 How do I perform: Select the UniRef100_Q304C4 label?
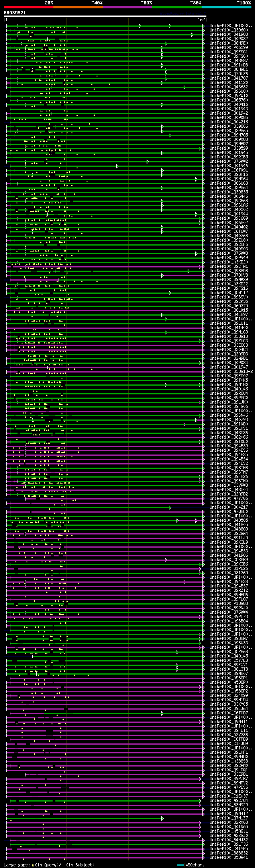229,349
